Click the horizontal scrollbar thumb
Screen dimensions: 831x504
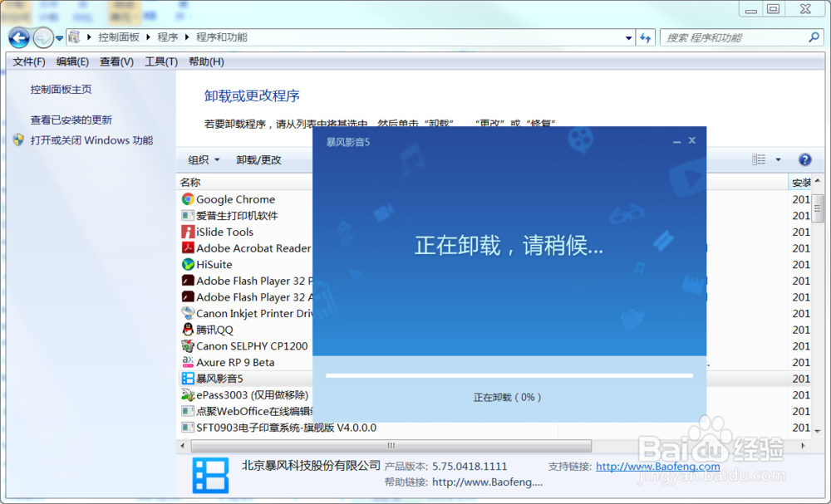pos(391,446)
